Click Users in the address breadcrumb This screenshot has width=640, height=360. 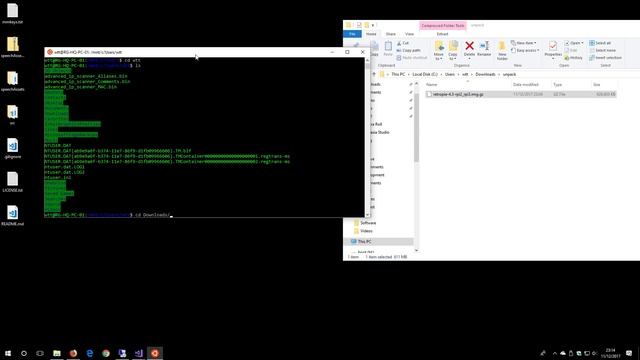click(449, 74)
